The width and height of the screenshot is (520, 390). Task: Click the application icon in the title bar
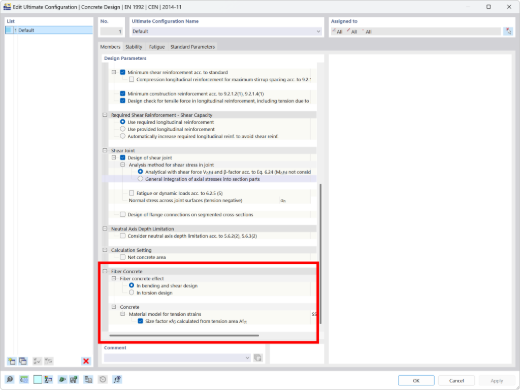click(7, 7)
